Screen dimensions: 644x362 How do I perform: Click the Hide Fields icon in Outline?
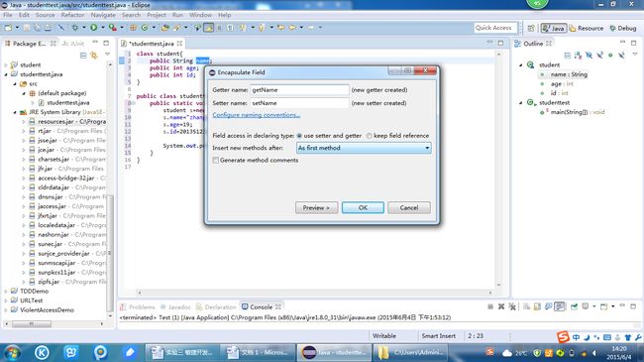(589, 56)
